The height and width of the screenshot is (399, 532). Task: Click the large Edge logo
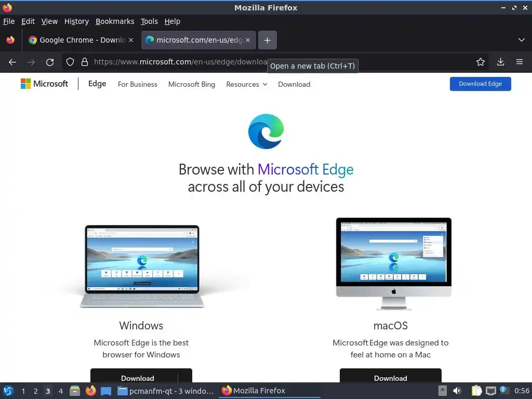(266, 131)
